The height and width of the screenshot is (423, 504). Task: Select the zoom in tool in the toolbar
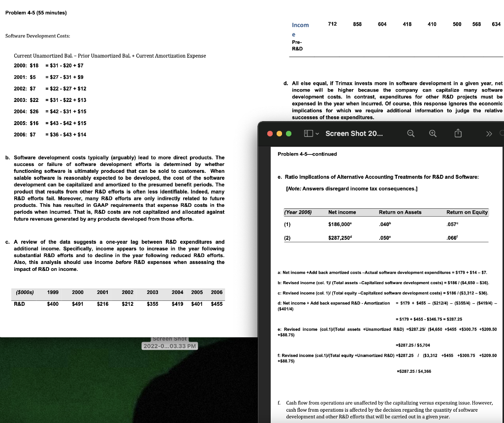pos(432,133)
